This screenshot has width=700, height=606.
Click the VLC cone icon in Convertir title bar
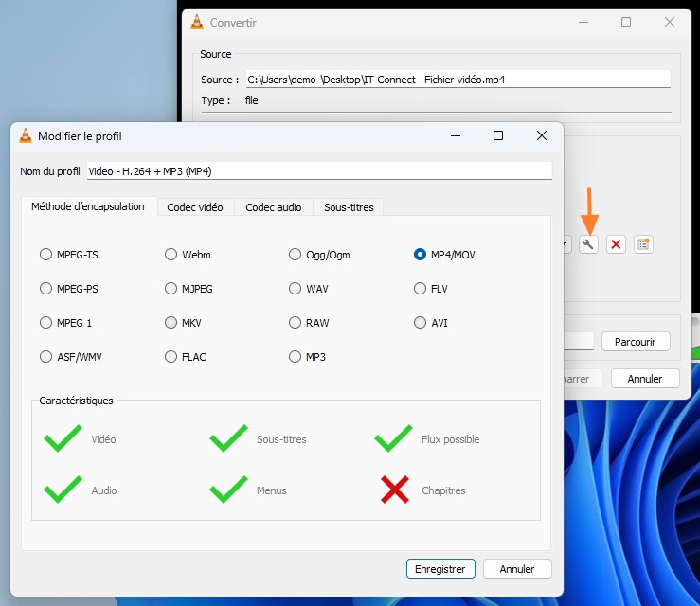tap(196, 22)
